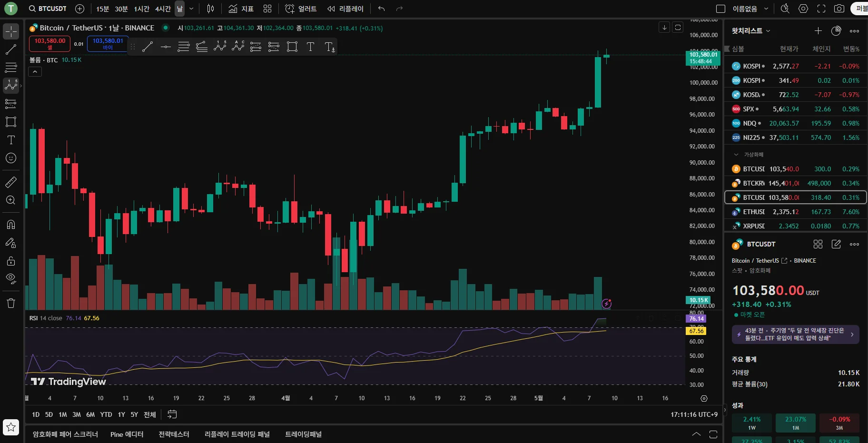The width and height of the screenshot is (868, 443).
Task: Open the 지표 indicators button
Action: (241, 9)
